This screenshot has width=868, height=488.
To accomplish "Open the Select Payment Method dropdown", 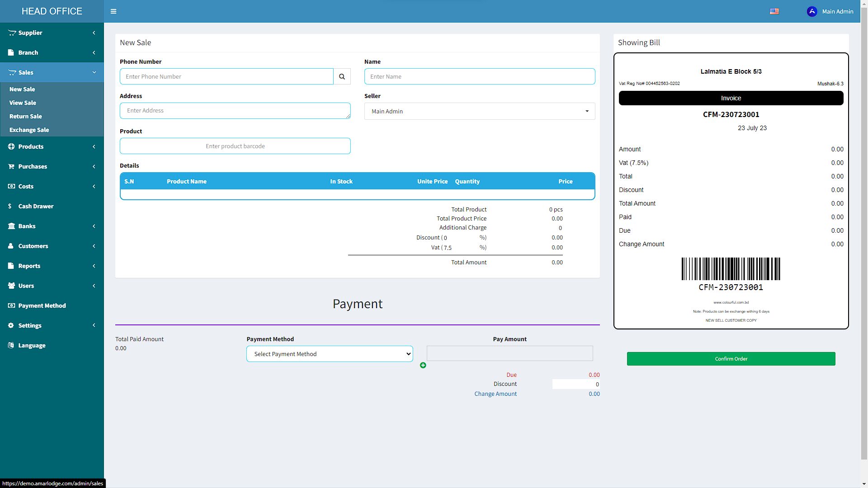I will click(x=329, y=354).
